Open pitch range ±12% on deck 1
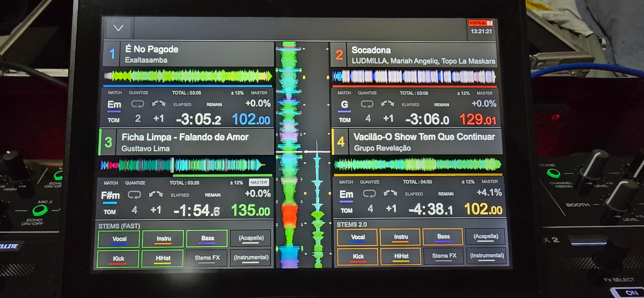Screen dimensions: 644x298 (237, 93)
